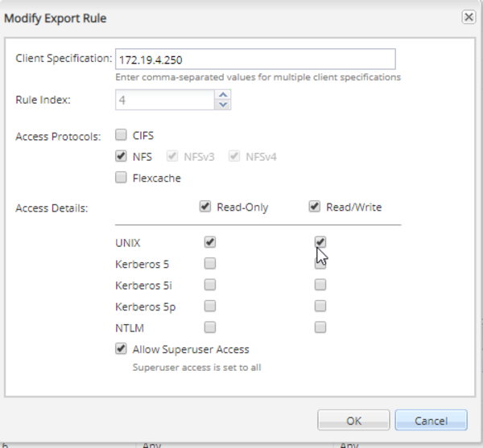Increase the Rule Index with up arrow

[x=223, y=95]
